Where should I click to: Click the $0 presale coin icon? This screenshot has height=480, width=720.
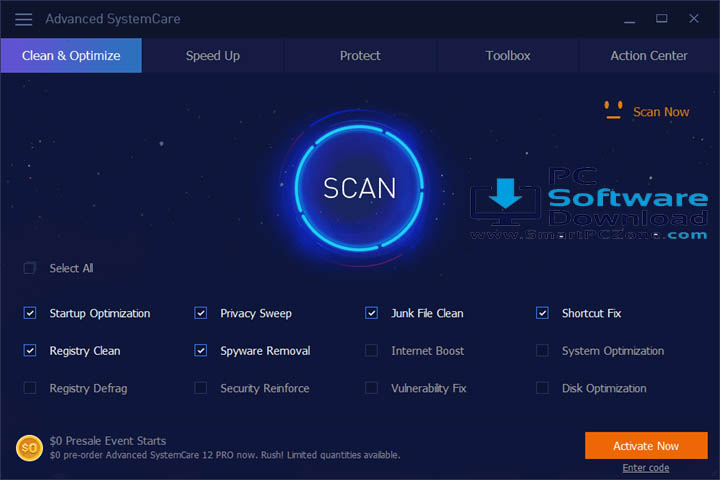(x=29, y=448)
